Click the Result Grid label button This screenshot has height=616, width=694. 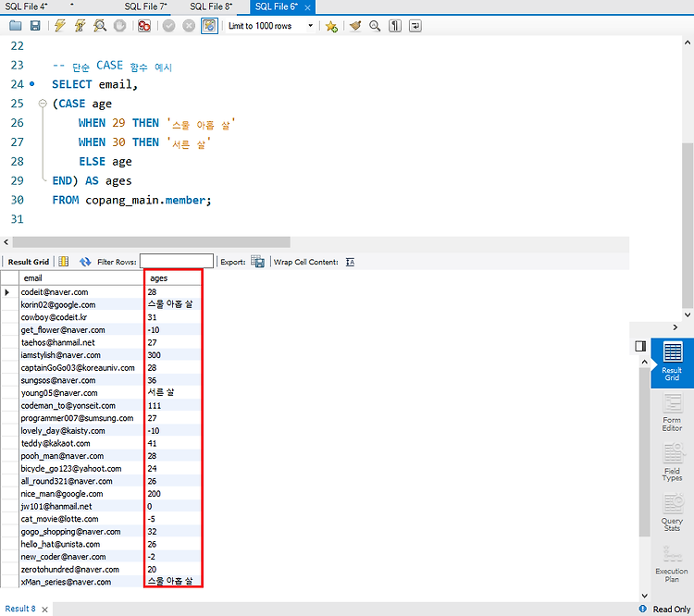(29, 262)
